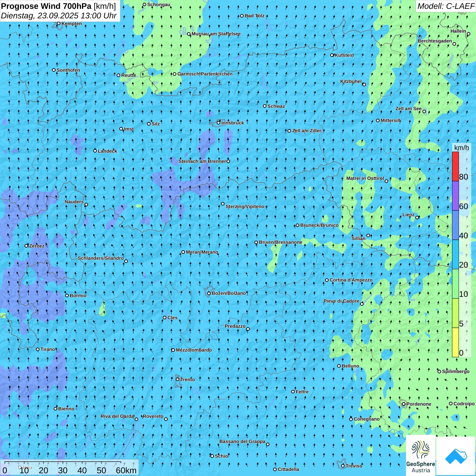Click the Cortina d'Ampezzo label
The width and height of the screenshot is (476, 476).
[x=351, y=280]
